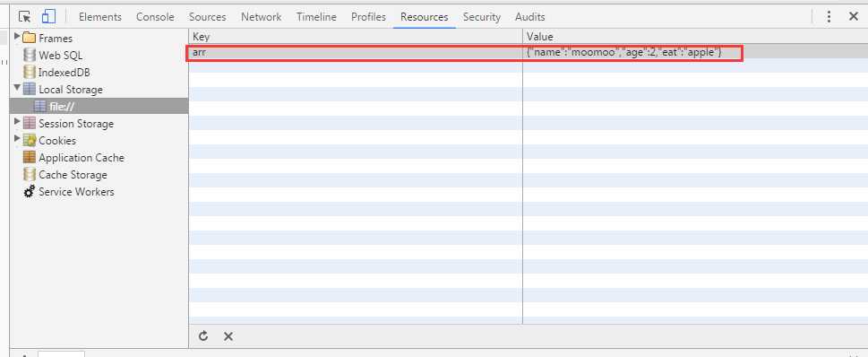Select Cookies label in sidebar

pyautogui.click(x=57, y=141)
